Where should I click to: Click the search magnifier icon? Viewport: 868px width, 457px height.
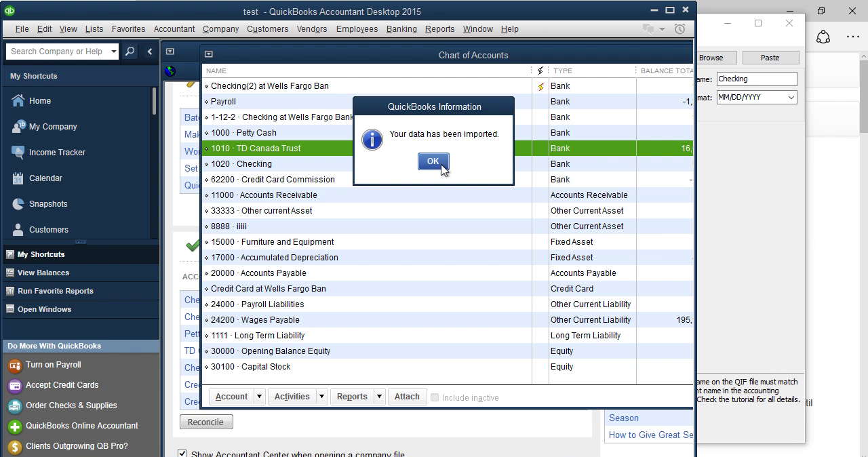click(130, 51)
